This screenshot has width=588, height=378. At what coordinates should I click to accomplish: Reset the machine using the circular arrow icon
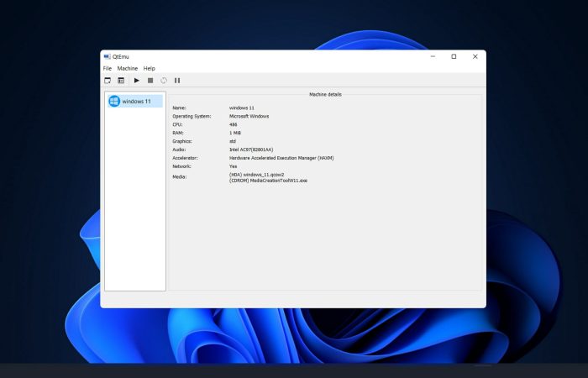click(x=164, y=81)
